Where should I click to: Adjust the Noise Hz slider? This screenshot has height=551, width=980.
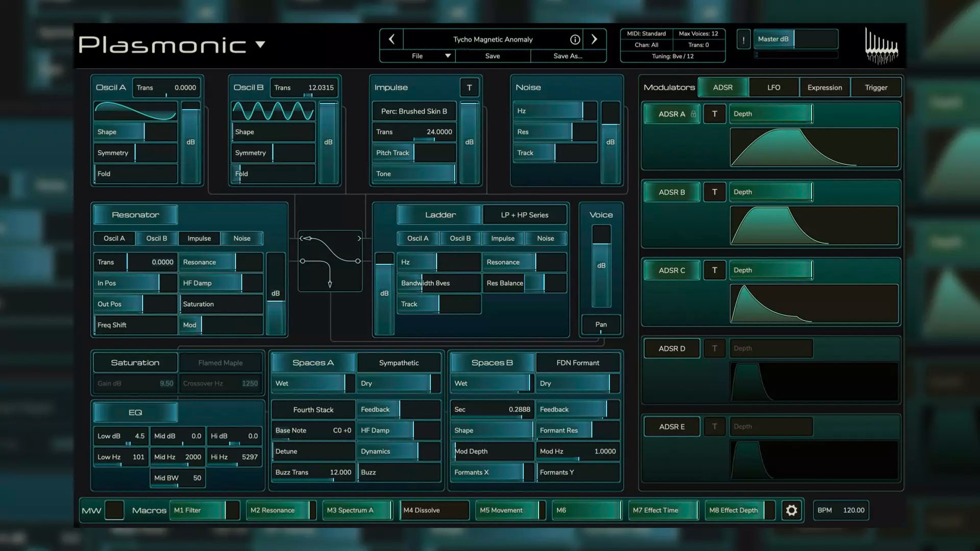point(555,111)
